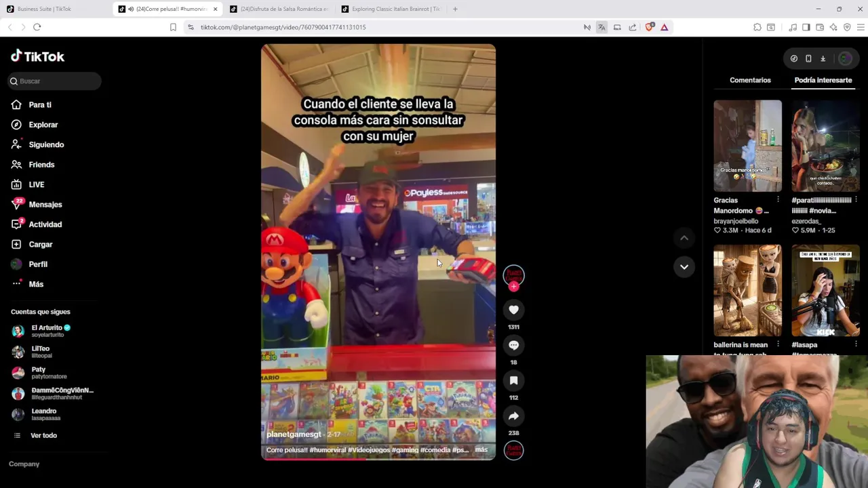Open Siguiendo feed
Image resolution: width=868 pixels, height=488 pixels.
[x=37, y=144]
